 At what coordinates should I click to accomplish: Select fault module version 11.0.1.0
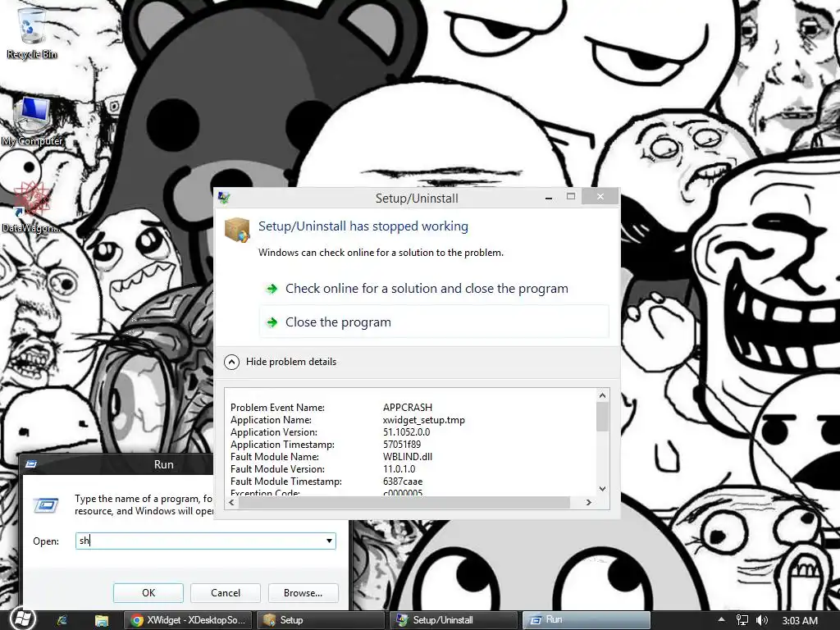pos(399,469)
